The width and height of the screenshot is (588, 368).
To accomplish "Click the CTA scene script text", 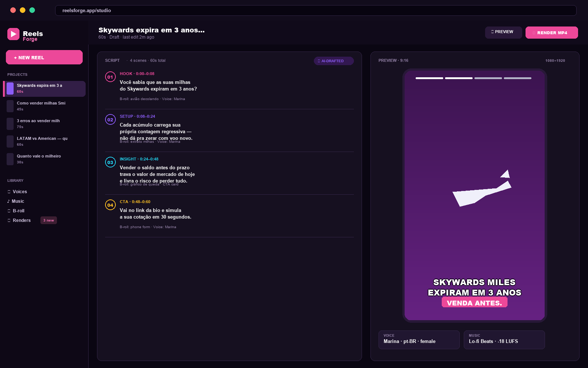I will pos(155,214).
